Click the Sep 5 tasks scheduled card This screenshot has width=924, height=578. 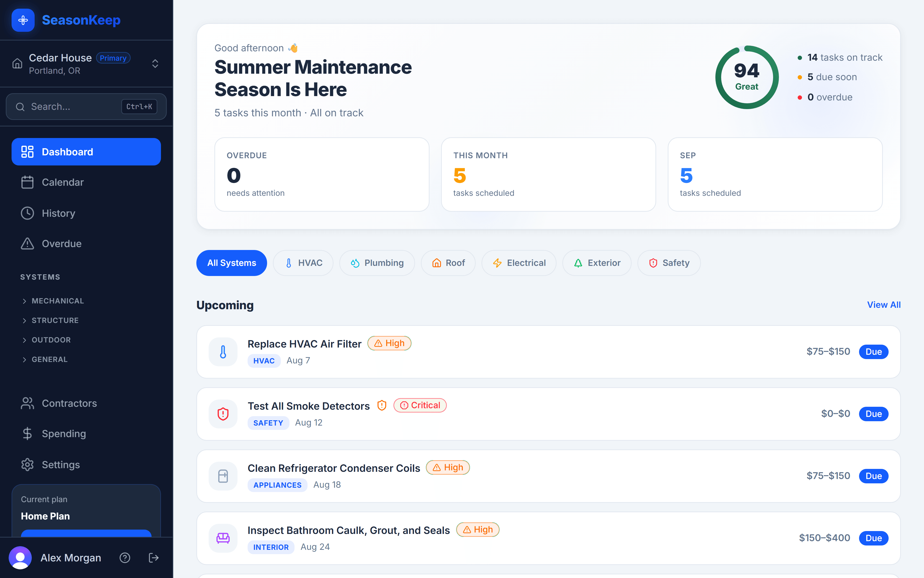(x=775, y=174)
